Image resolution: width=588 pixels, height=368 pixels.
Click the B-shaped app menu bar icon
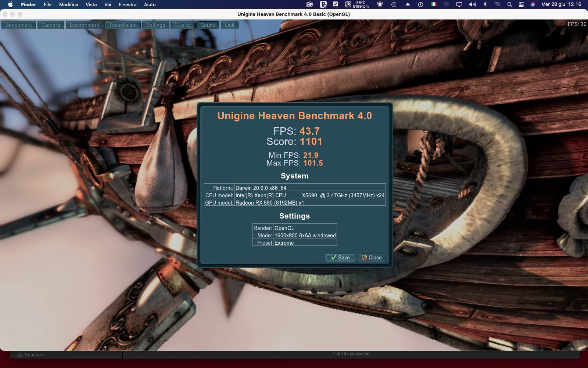click(323, 4)
